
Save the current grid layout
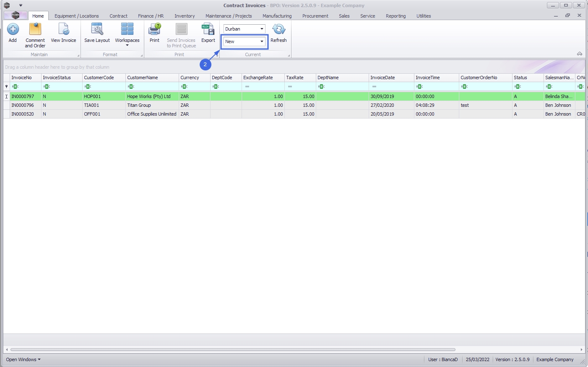[97, 33]
